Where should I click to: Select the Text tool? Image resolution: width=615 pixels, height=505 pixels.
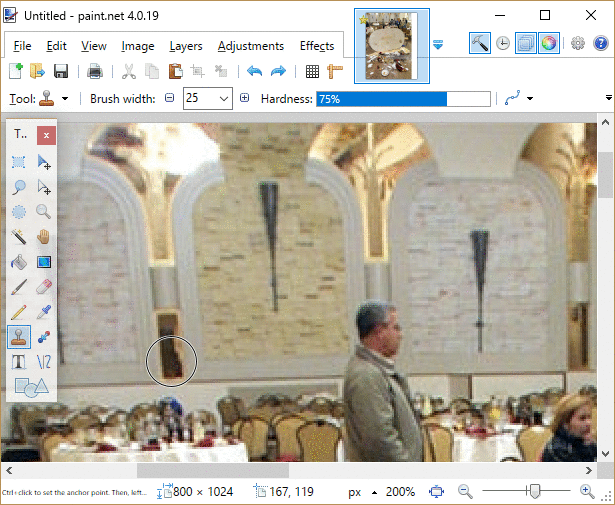click(19, 361)
